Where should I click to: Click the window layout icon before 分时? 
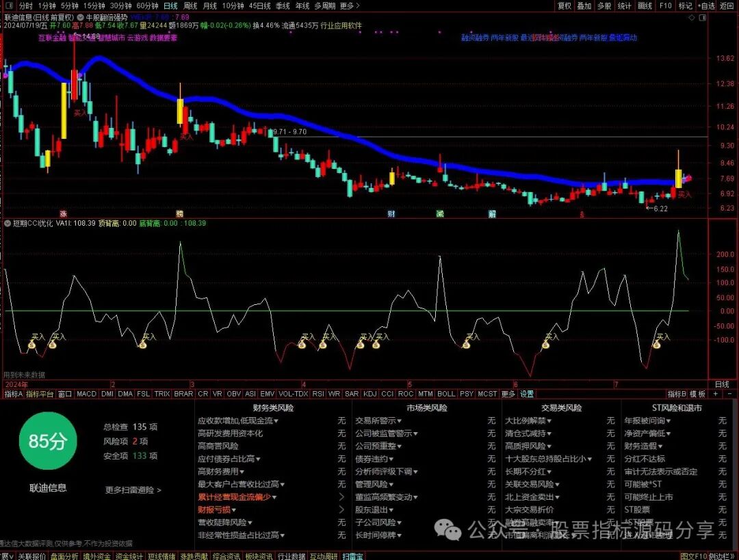tap(8, 5)
